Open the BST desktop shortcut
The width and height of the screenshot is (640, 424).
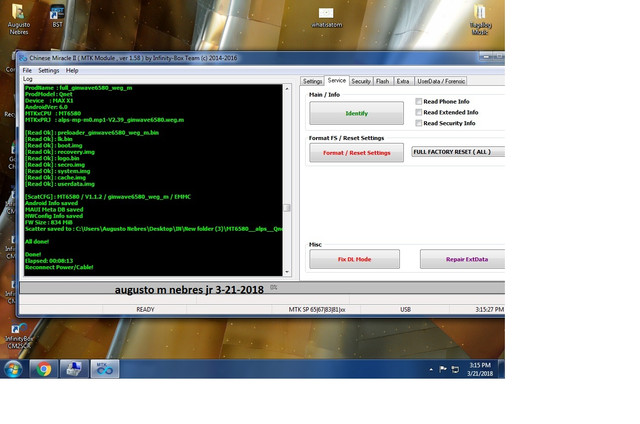(57, 16)
